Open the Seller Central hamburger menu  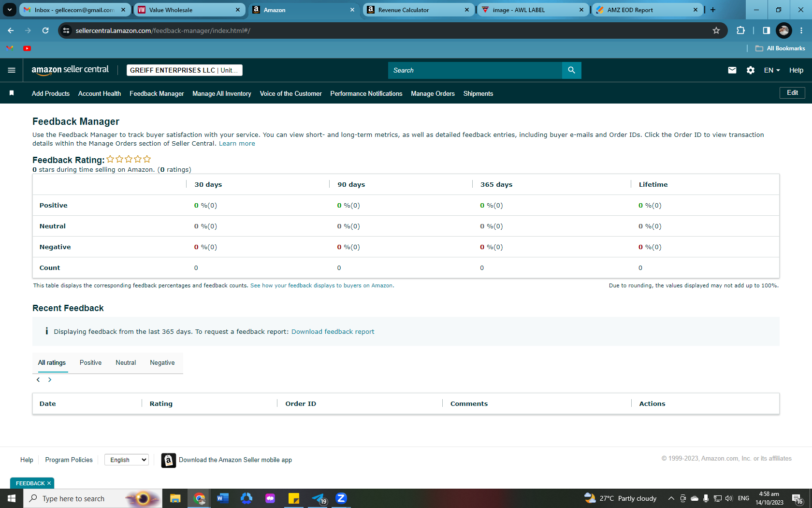click(x=12, y=70)
